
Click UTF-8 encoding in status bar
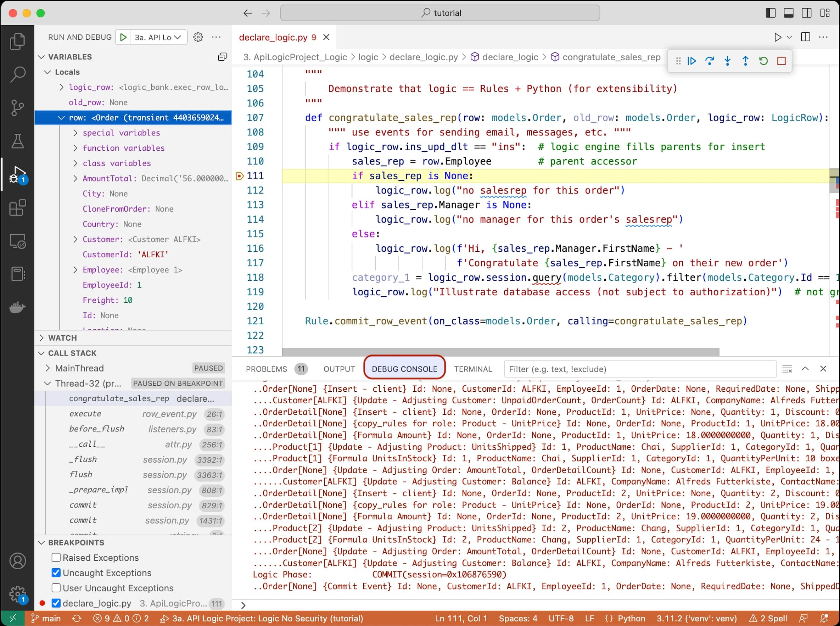pyautogui.click(x=561, y=619)
